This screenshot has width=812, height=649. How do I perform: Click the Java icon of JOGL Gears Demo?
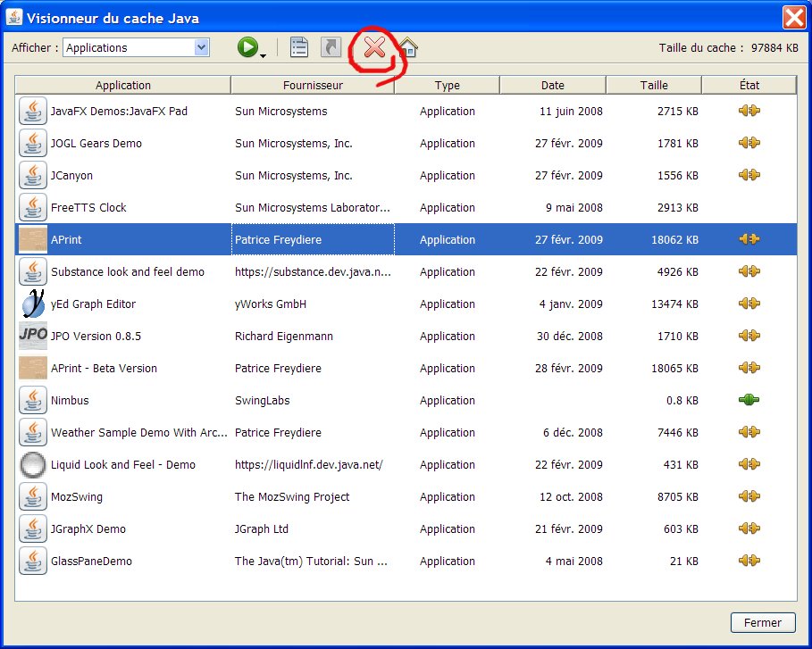click(x=33, y=143)
